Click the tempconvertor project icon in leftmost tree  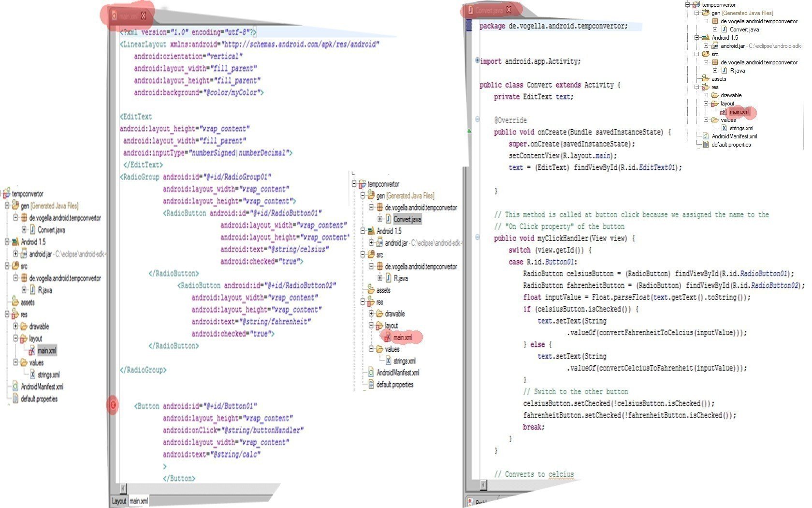[6, 194]
